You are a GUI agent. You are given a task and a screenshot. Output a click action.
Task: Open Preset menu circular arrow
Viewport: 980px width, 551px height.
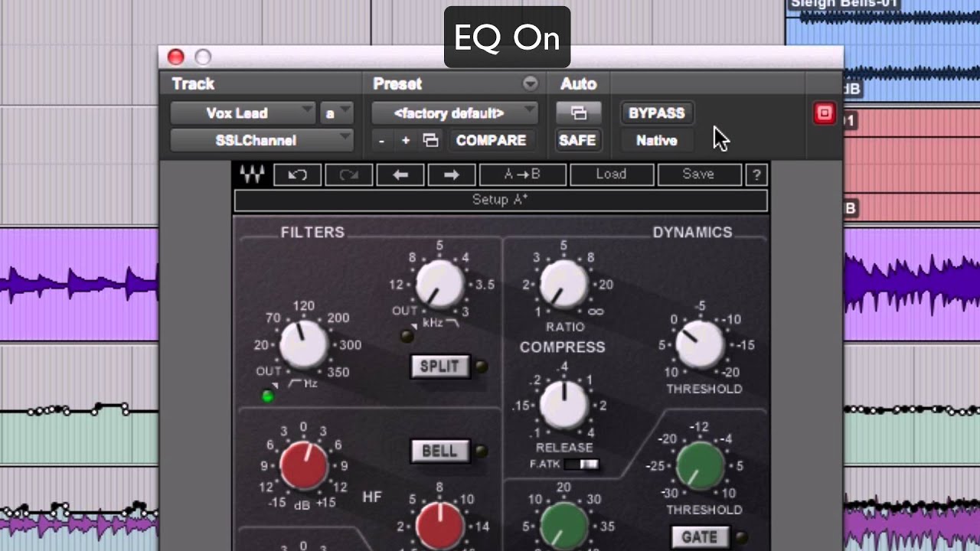(x=530, y=83)
